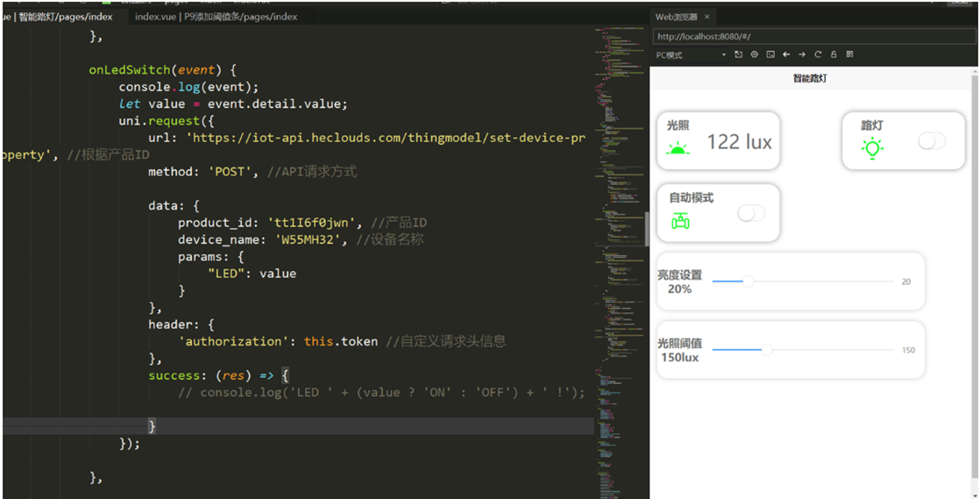Reload the page with the refresh icon
Image resolution: width=980 pixels, height=499 pixels.
(818, 55)
